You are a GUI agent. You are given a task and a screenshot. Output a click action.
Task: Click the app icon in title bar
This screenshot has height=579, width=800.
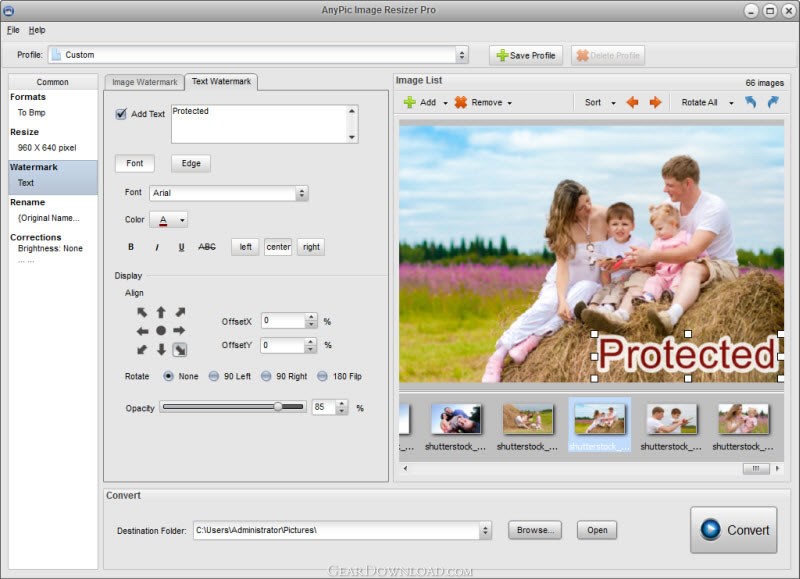point(9,10)
